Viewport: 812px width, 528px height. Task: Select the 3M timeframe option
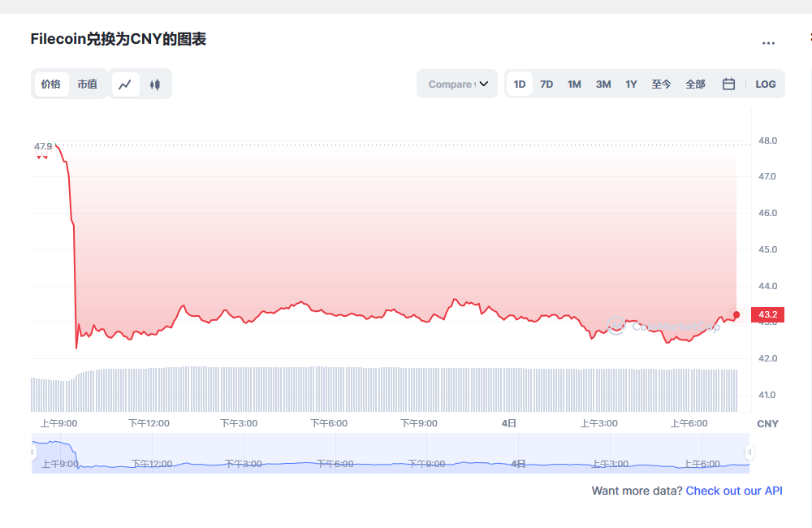603,84
